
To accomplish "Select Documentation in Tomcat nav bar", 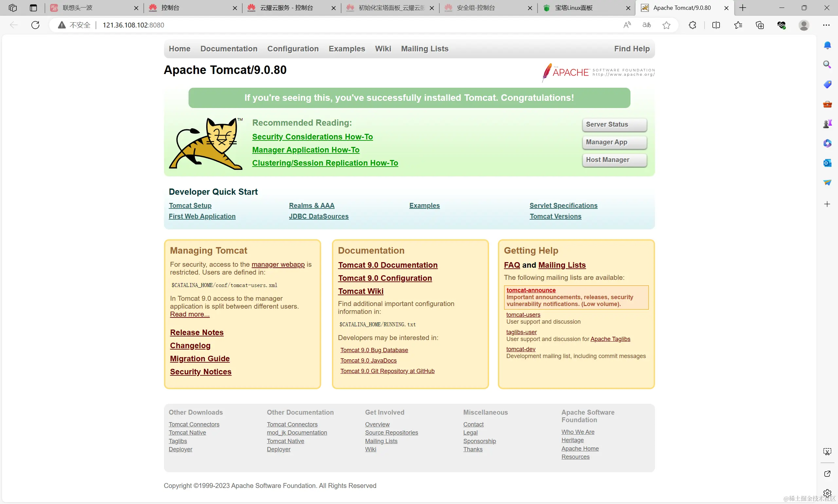I will click(228, 48).
